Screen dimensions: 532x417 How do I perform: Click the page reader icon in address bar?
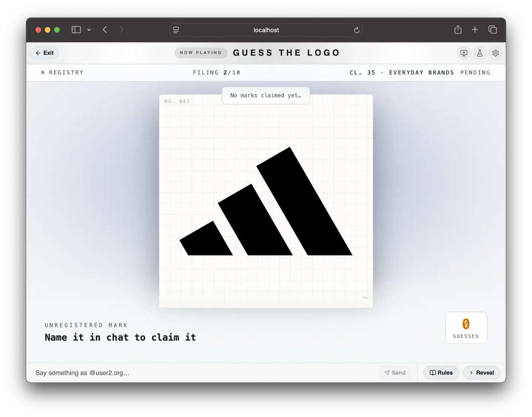176,30
